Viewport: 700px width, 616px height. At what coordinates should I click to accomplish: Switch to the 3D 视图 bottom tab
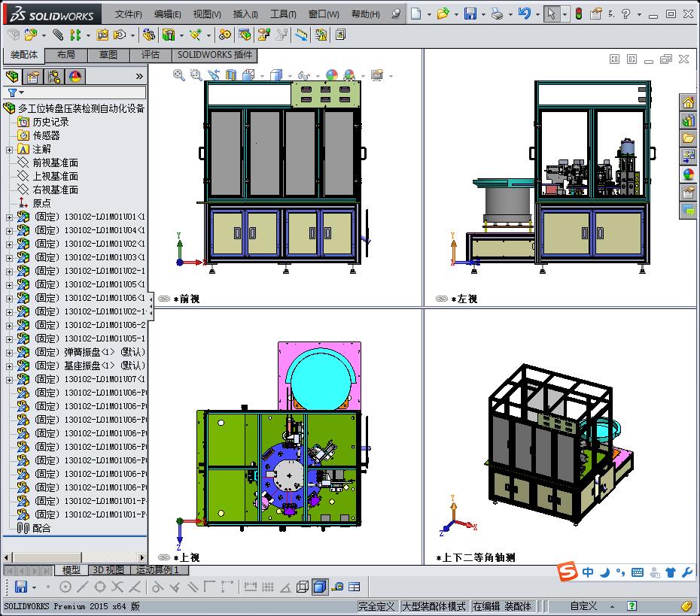pyautogui.click(x=108, y=569)
